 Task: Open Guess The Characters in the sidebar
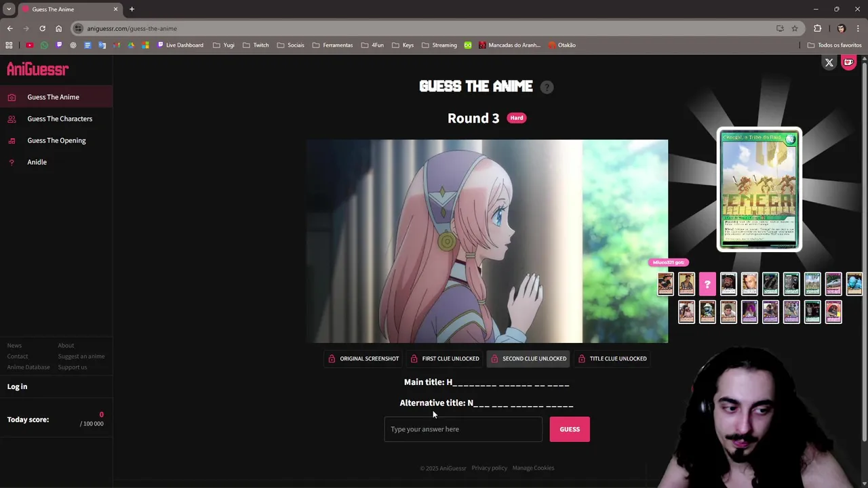(56, 119)
